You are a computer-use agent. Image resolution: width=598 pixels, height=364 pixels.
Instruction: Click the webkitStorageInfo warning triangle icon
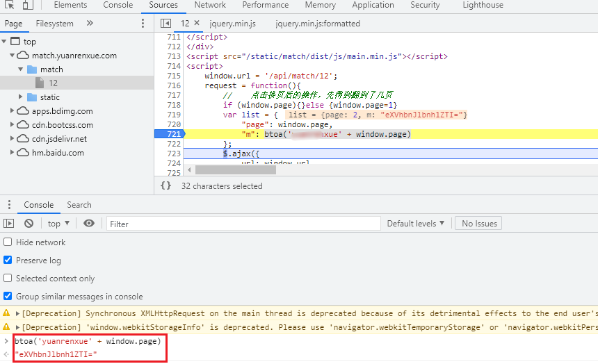[6, 326]
